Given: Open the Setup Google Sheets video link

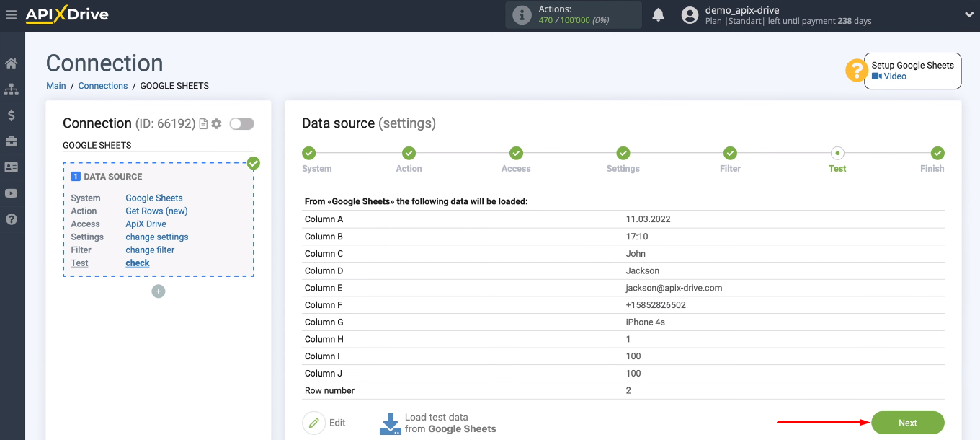Looking at the screenshot, I should [894, 76].
